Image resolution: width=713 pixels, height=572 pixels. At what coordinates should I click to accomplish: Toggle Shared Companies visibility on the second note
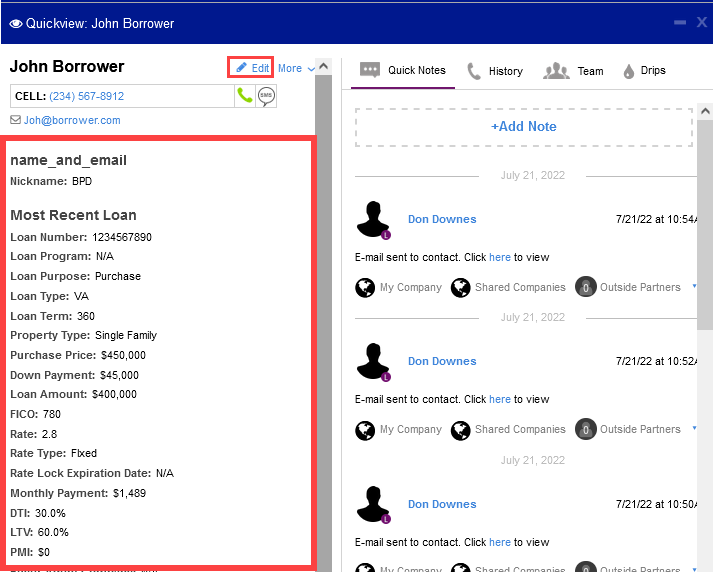pos(460,430)
